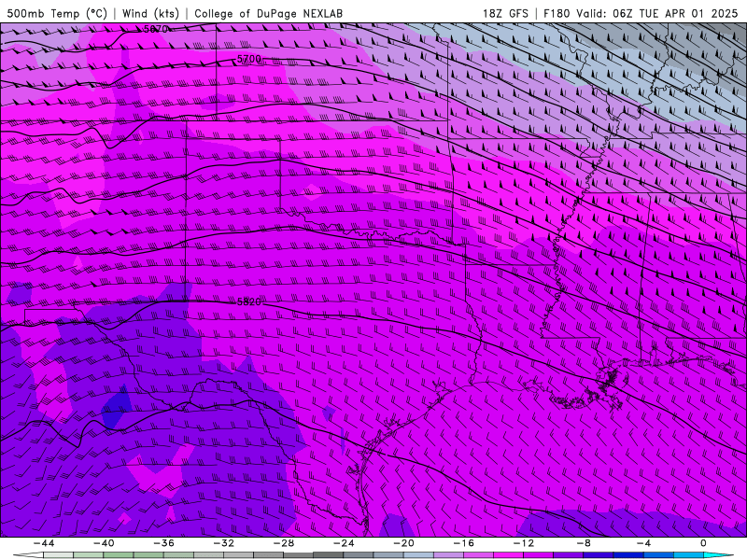This screenshot has height=560, width=747.
Task: Click the -24 colorbar tick label
Action: coord(344,543)
